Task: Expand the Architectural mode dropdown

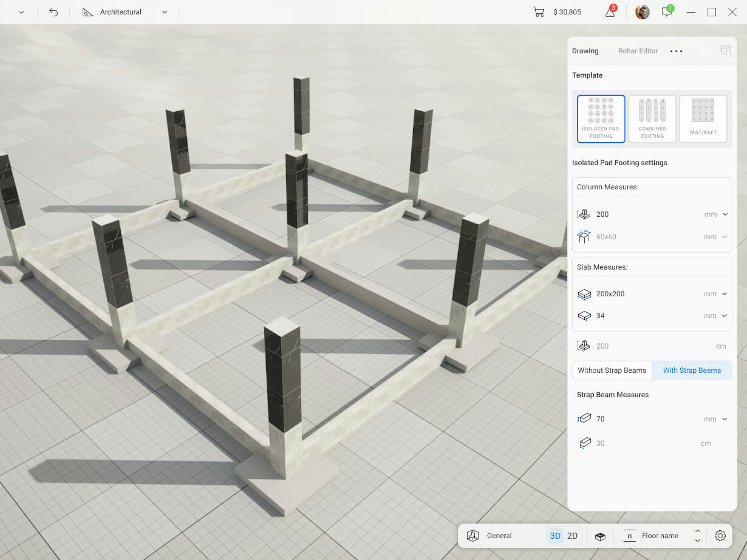Action: coord(164,12)
